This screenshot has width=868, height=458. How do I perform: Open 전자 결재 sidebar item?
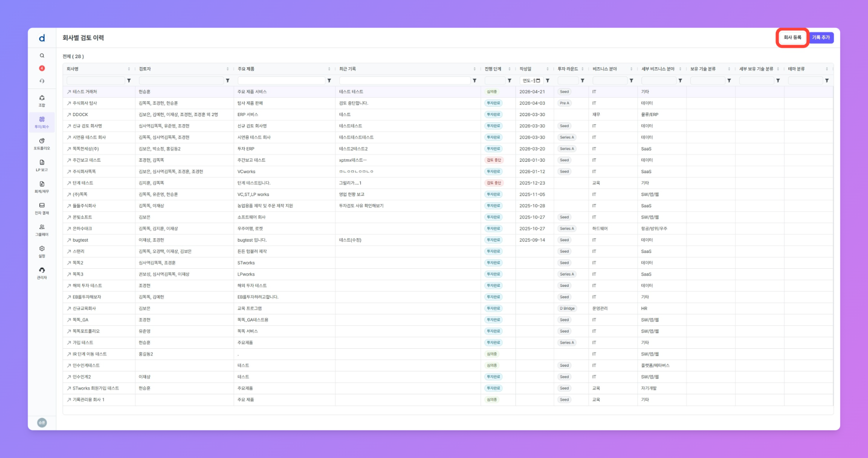point(42,208)
